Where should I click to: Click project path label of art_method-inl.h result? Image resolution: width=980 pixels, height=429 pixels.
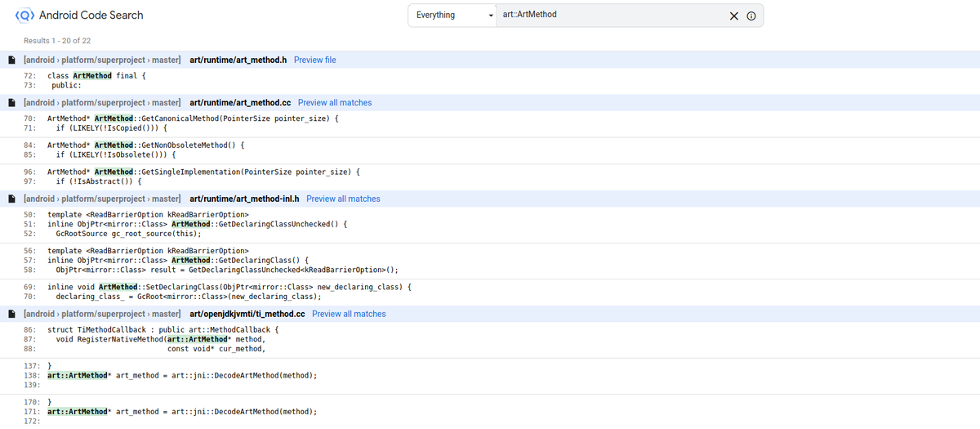click(x=102, y=199)
